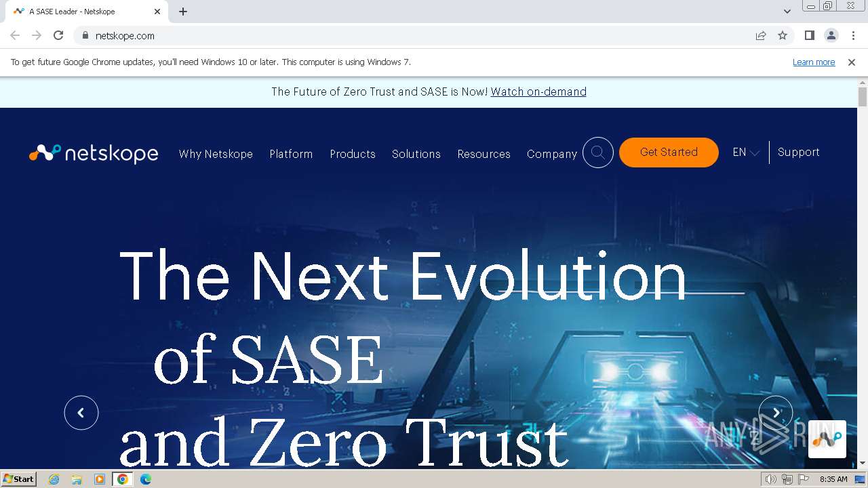The width and height of the screenshot is (868, 488).
Task: Go to previous carousel slide
Action: point(81,413)
